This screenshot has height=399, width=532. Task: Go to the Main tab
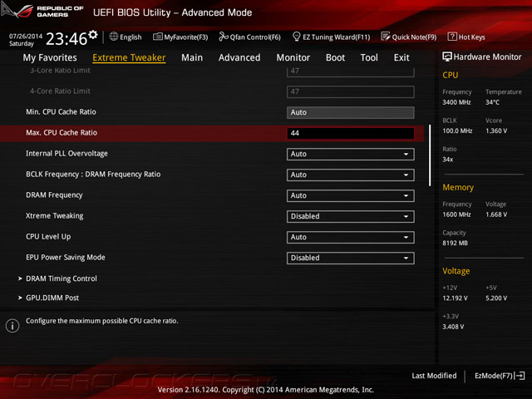(x=192, y=57)
